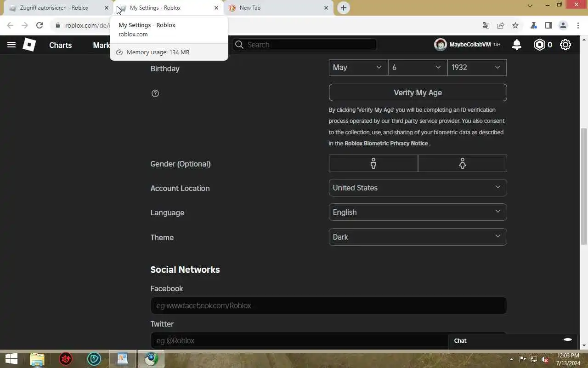Screen dimensions: 588x368
Task: Reload the page with the refresh icon
Action: pos(40,25)
